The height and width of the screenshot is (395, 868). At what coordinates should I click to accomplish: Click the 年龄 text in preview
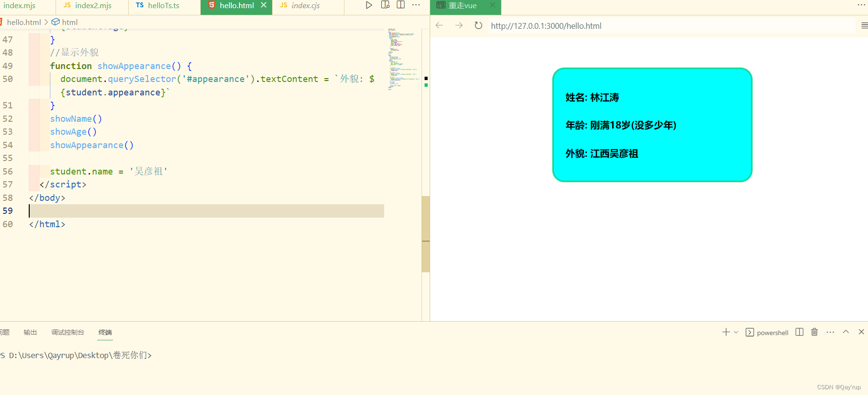pos(621,126)
